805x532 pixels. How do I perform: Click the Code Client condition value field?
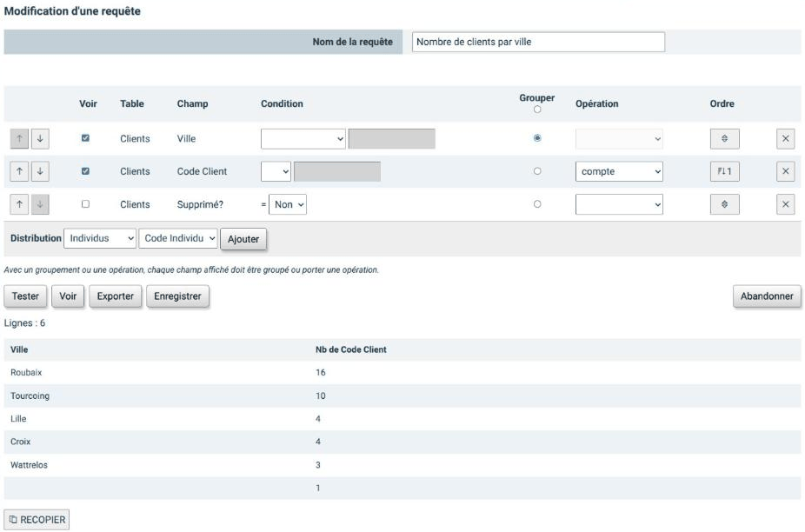click(337, 171)
